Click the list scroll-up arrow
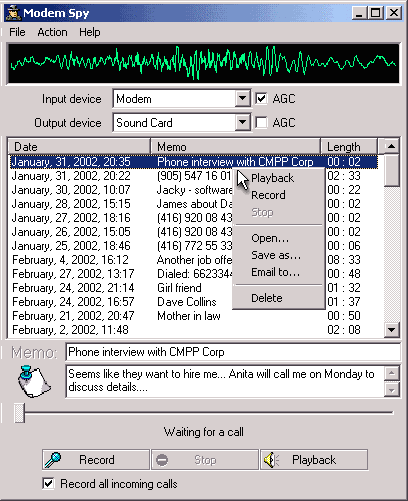Screen dimensions: 408x501 [391, 146]
